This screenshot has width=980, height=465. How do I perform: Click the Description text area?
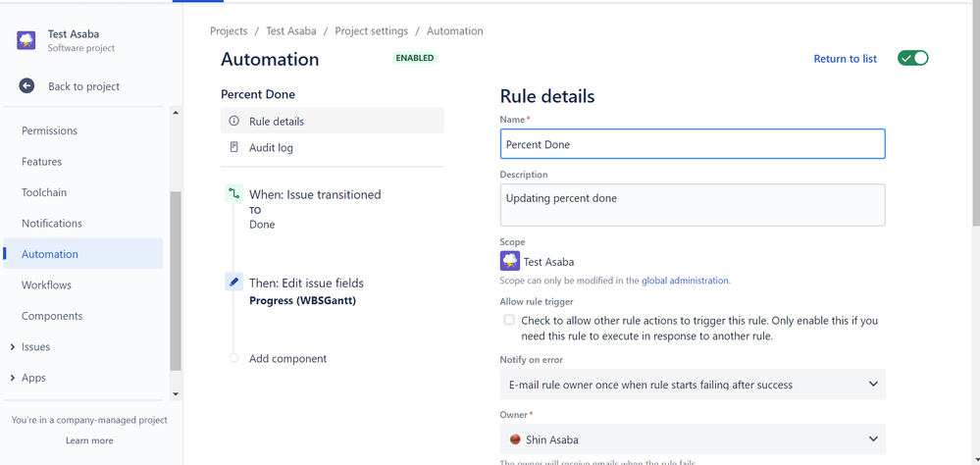pos(693,204)
